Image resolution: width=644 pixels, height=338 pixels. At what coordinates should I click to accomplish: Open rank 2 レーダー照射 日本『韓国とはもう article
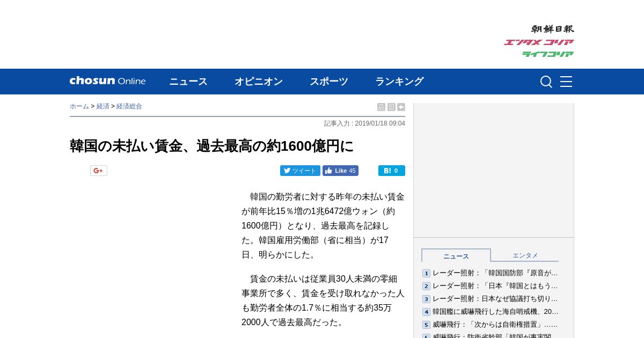pyautogui.click(x=495, y=286)
